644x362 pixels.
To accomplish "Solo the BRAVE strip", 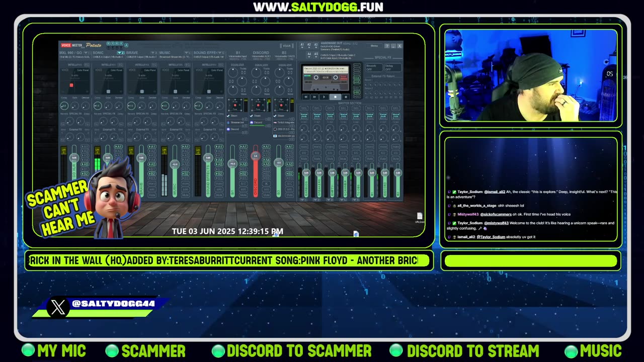I will [x=152, y=189].
